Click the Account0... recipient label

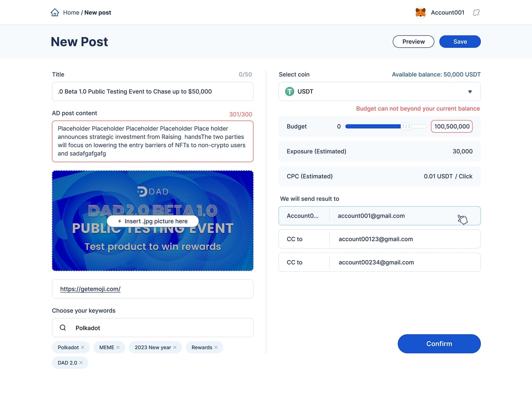pos(303,216)
